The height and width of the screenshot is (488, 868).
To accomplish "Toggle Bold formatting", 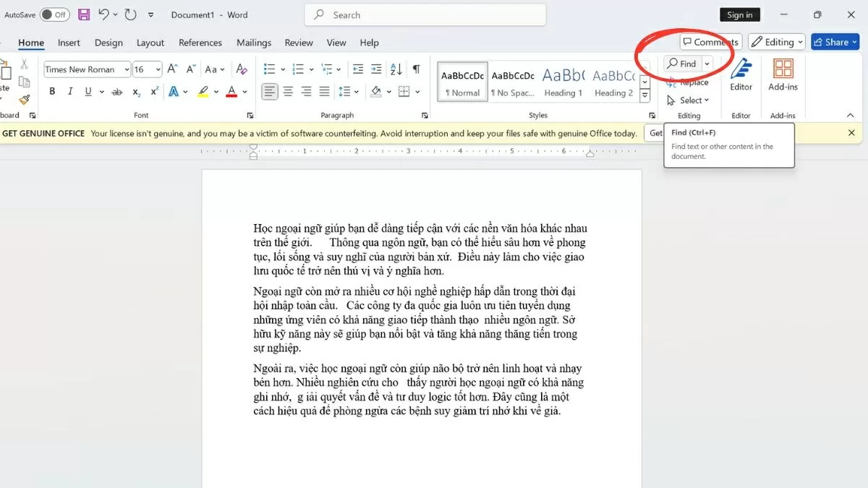I will coord(52,92).
